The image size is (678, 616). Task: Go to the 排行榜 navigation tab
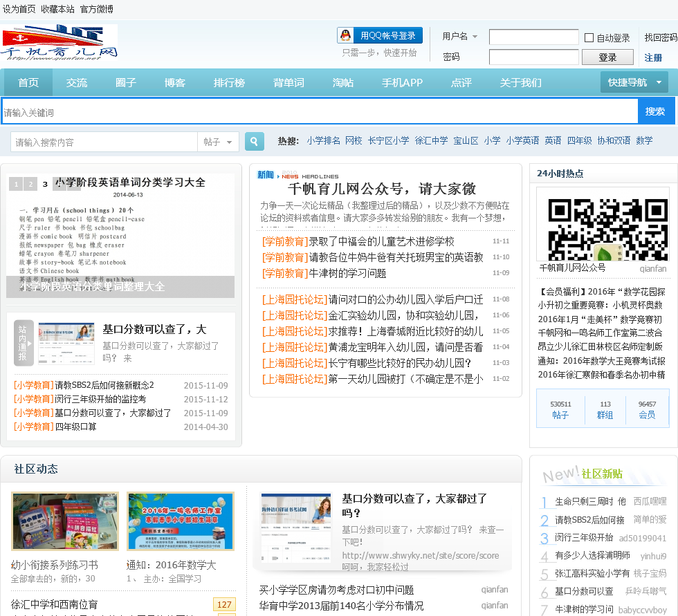pos(229,83)
